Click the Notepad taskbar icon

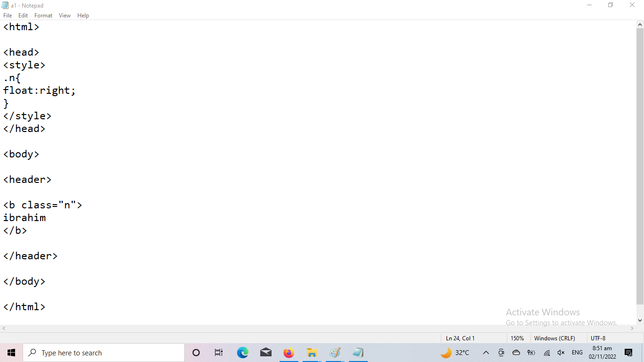[x=358, y=353]
